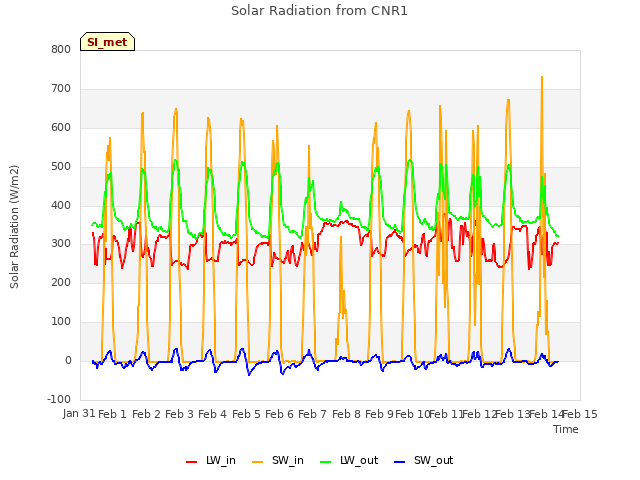Click the 700 y-axis tick label
The width and height of the screenshot is (640, 480).
click(61, 89)
